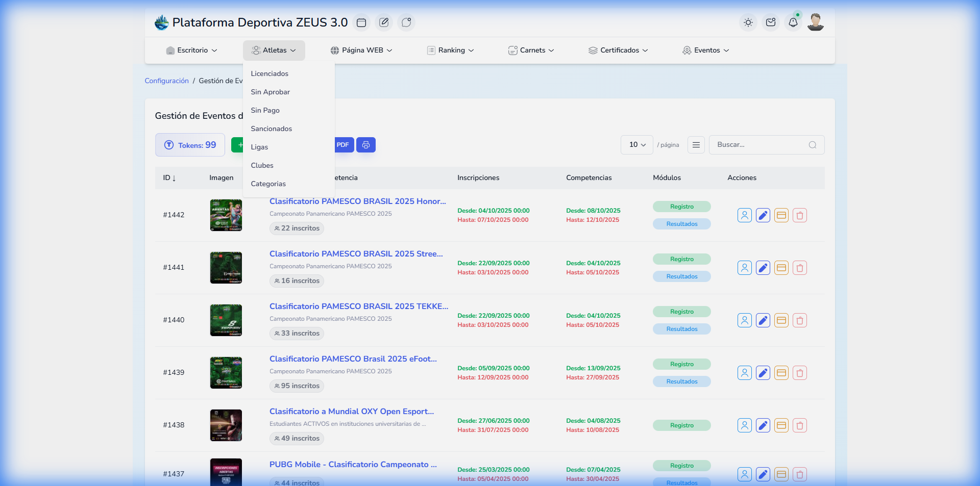Export the table as PDF
This screenshot has height=486, width=980.
(x=343, y=145)
